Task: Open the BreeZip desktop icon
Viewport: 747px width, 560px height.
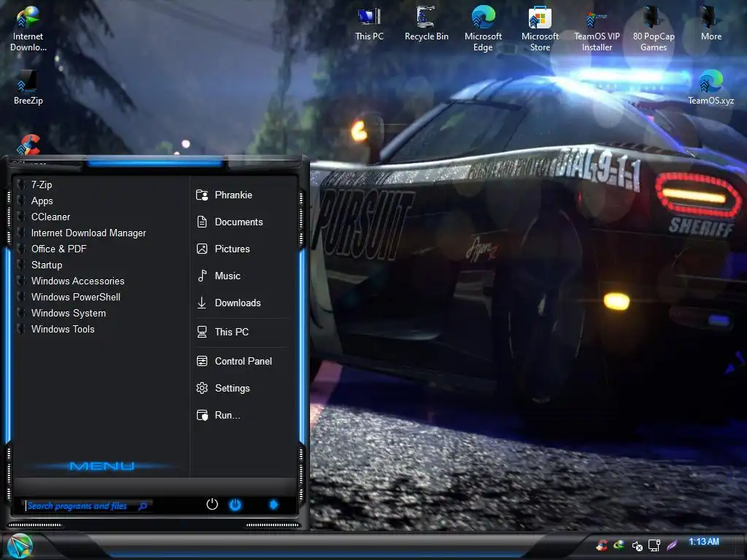Action: tap(28, 87)
